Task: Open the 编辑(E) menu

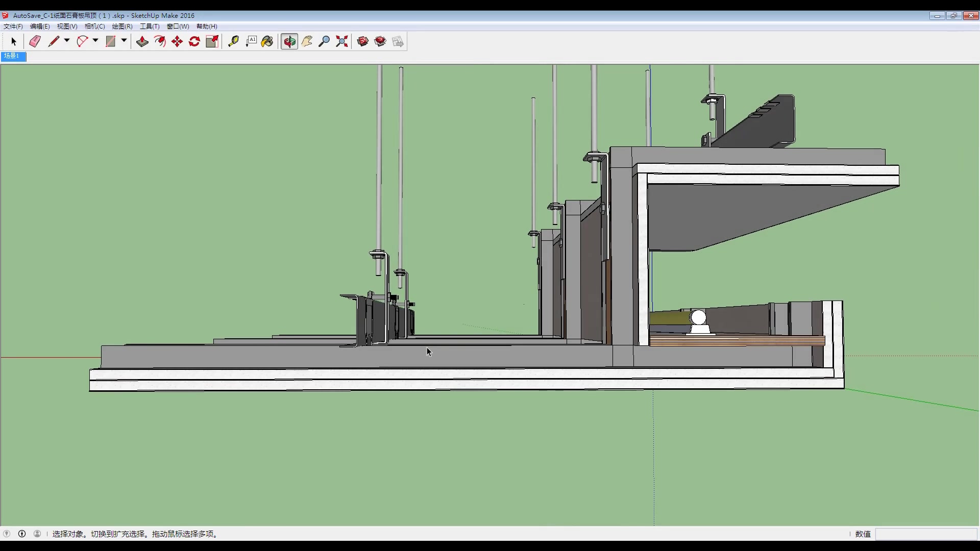Action: [40, 27]
